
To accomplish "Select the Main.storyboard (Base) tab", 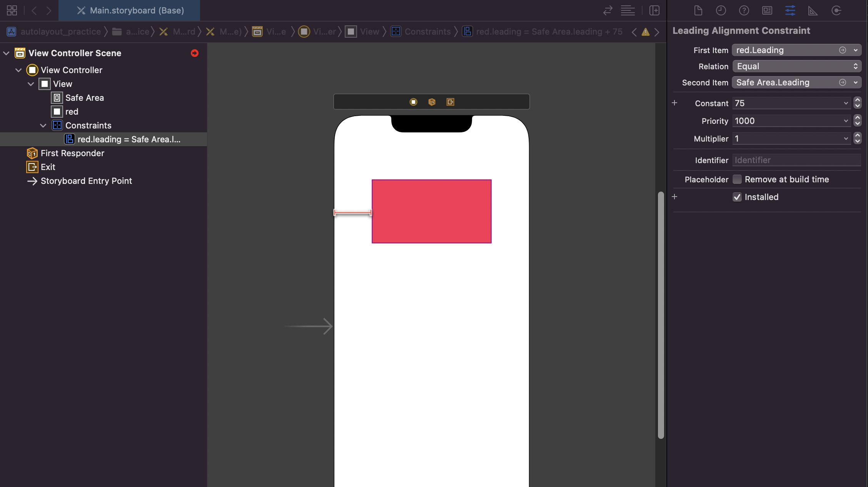I will (x=130, y=10).
